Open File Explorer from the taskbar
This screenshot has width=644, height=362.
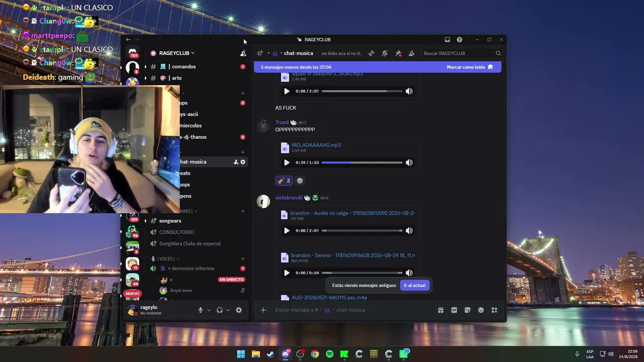click(256, 354)
